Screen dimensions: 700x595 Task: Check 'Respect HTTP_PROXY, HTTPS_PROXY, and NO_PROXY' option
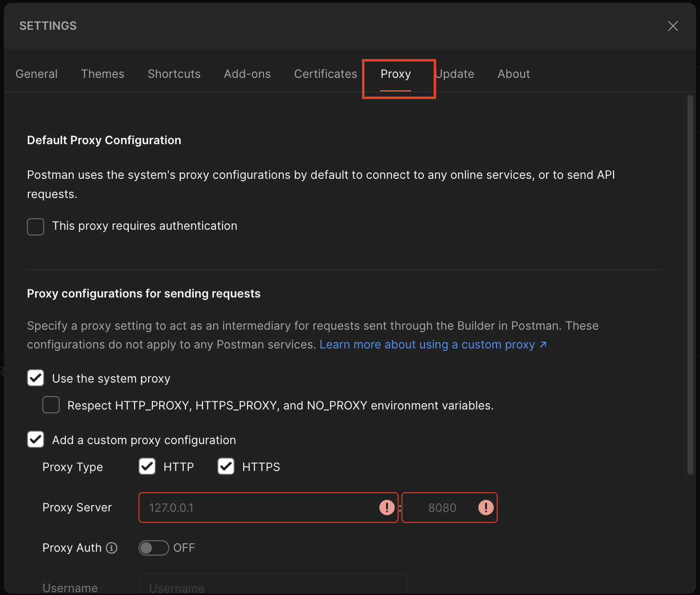[51, 405]
